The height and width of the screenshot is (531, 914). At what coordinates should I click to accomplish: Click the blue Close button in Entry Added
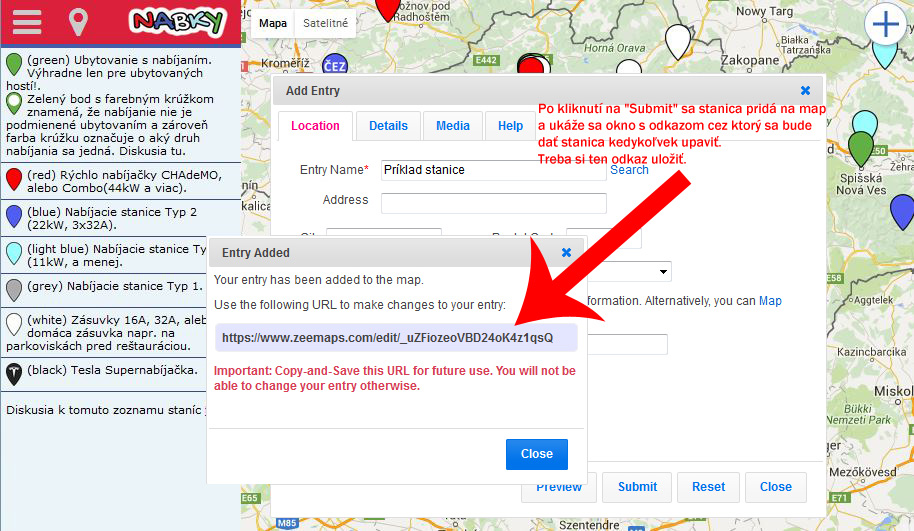click(x=536, y=454)
